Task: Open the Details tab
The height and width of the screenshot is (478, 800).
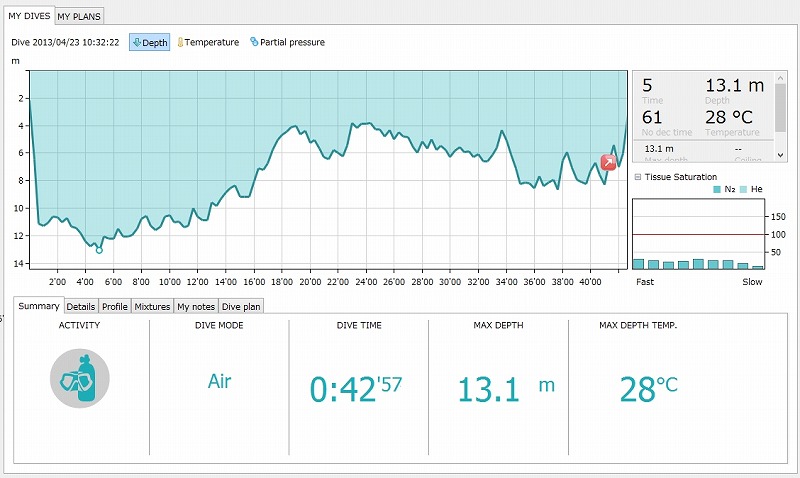Action: coord(81,306)
